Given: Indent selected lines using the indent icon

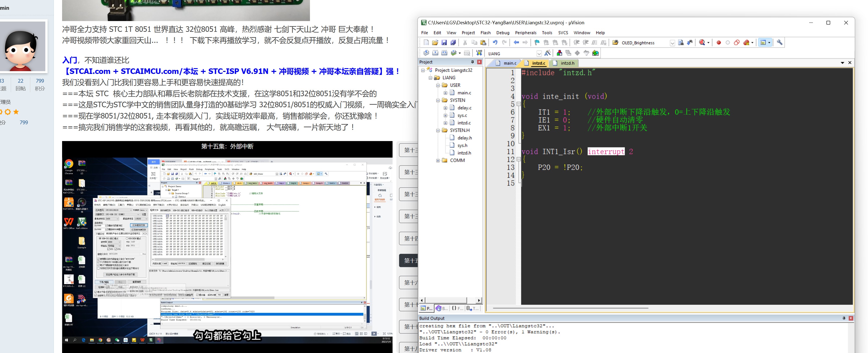Looking at the screenshot, I should tap(577, 43).
